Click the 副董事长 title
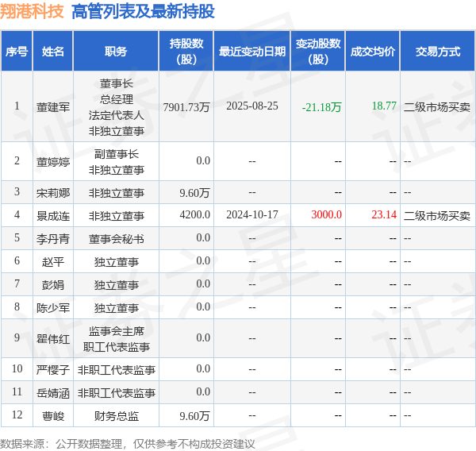 tap(117, 154)
